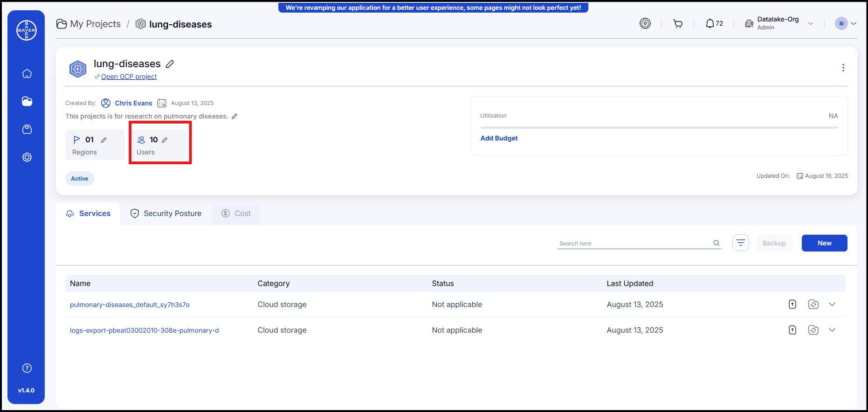Click lung-diseases breadcrumb
Viewport: 868px width, 412px height.
pos(173,24)
